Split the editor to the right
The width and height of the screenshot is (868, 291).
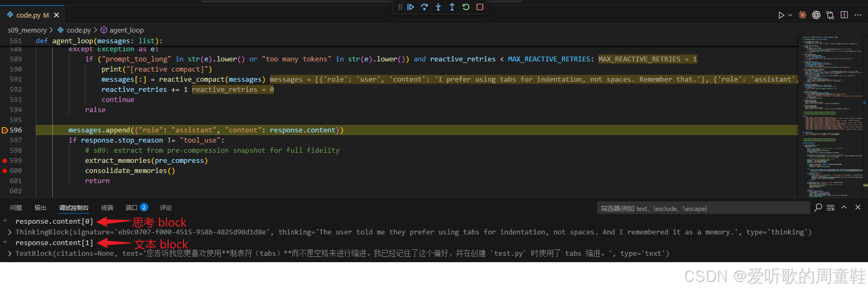(844, 15)
